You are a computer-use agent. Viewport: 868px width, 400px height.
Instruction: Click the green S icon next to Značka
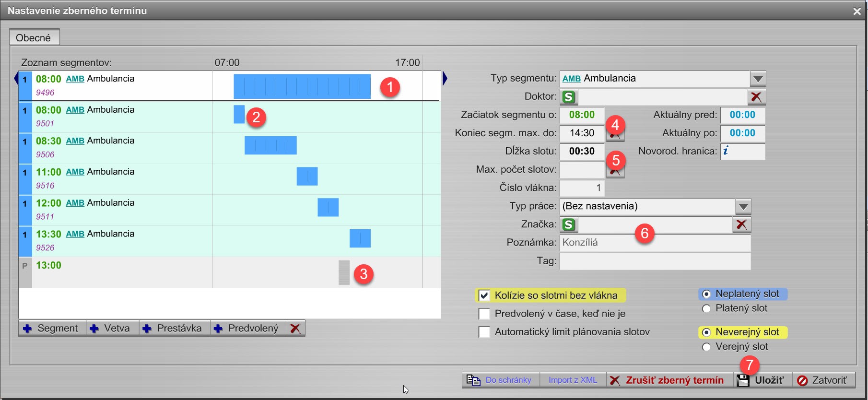tap(569, 224)
